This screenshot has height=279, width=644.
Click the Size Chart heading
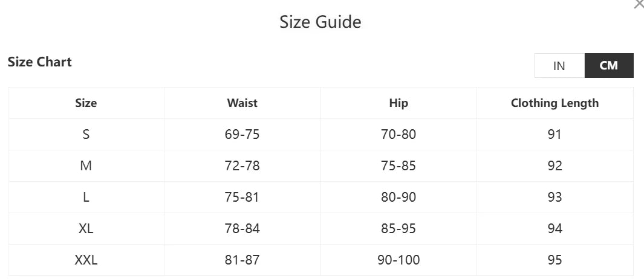coord(40,62)
